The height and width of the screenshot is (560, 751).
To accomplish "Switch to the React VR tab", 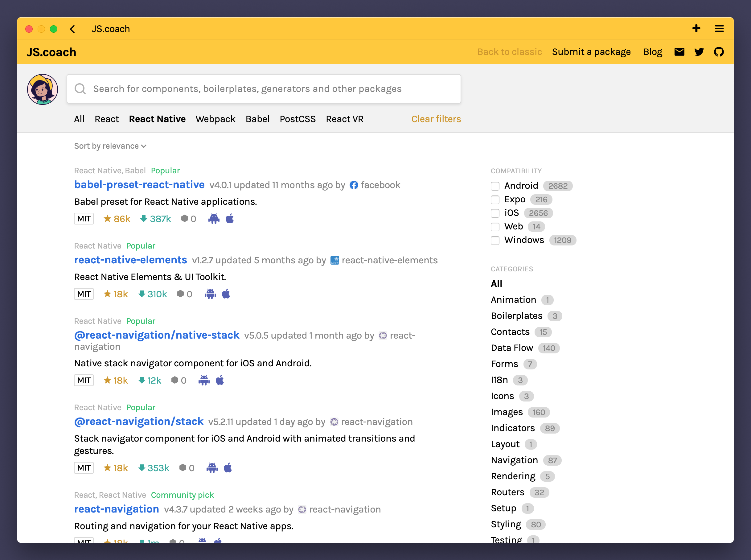I will 344,119.
